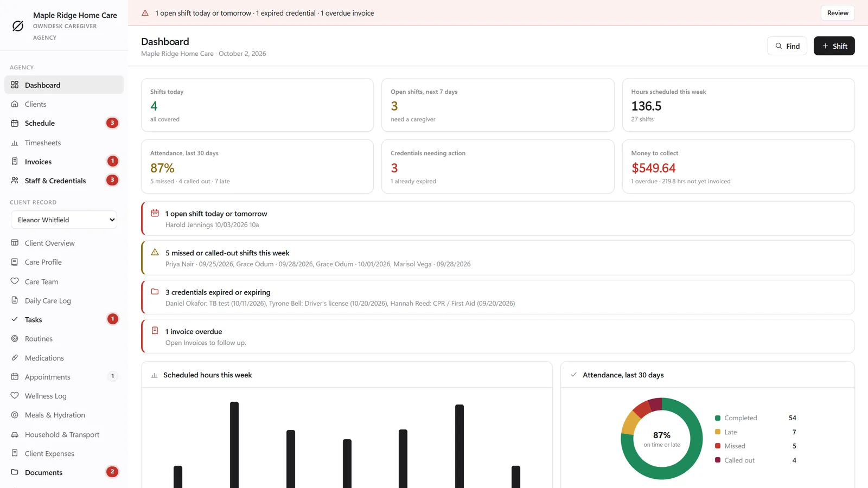The image size is (868, 488).
Task: Click the Dashboard grid icon in sidebar
Action: click(x=15, y=85)
